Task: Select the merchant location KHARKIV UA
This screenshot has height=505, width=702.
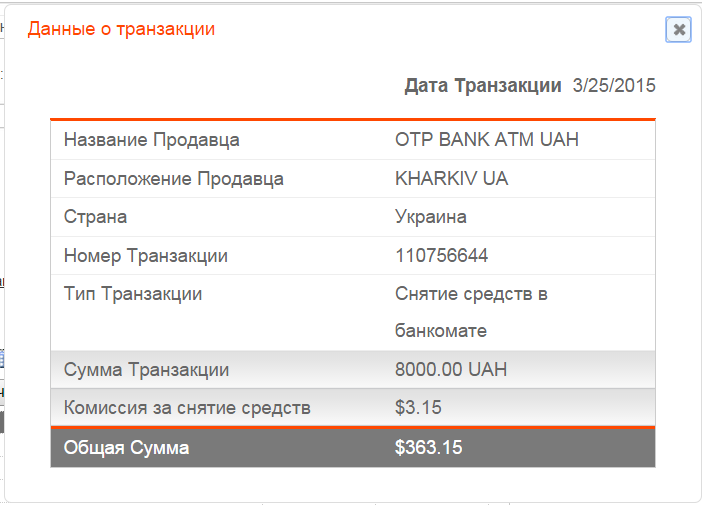Action: (x=451, y=179)
